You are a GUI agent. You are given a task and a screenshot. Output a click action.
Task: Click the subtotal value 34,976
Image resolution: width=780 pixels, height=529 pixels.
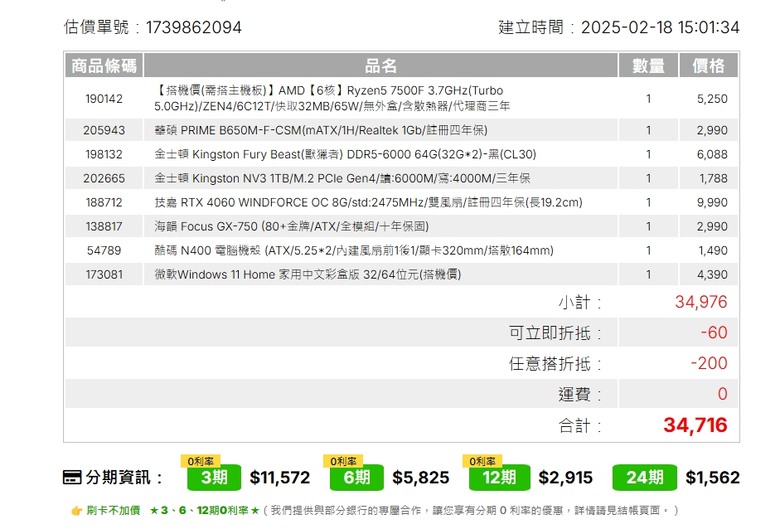click(x=701, y=302)
